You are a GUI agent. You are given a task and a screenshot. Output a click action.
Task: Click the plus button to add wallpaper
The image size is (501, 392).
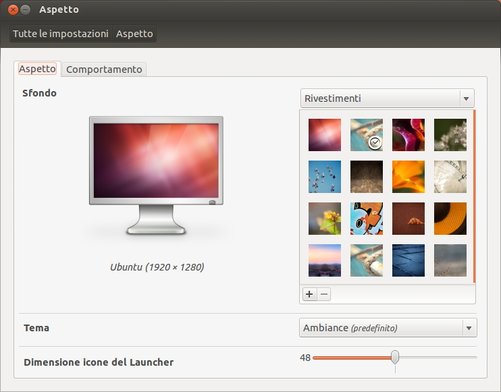[x=309, y=294]
